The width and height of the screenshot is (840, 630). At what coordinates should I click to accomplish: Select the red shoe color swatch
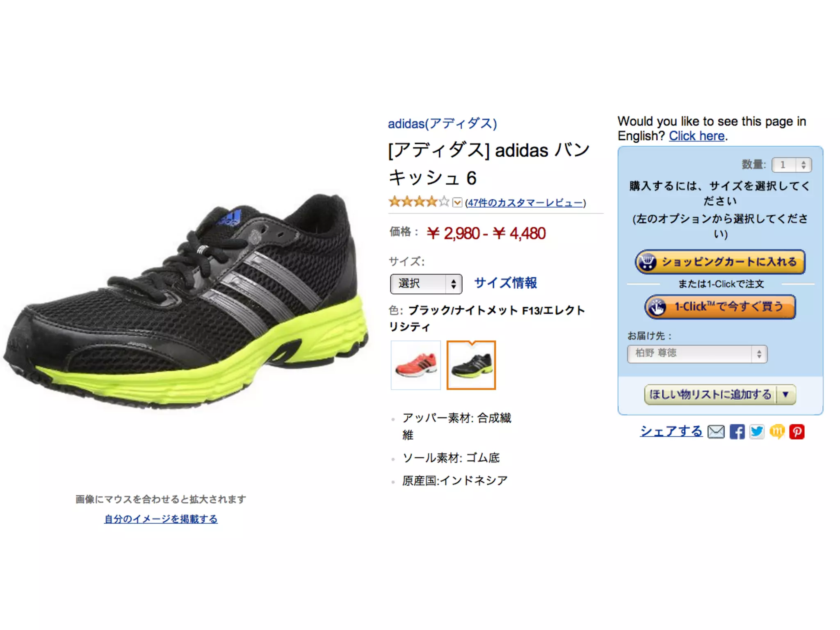416,365
